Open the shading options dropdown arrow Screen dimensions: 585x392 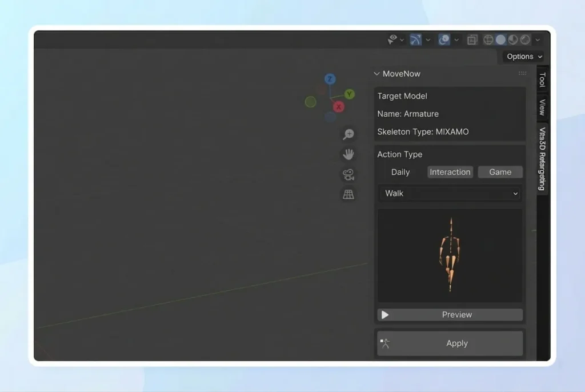click(x=538, y=39)
